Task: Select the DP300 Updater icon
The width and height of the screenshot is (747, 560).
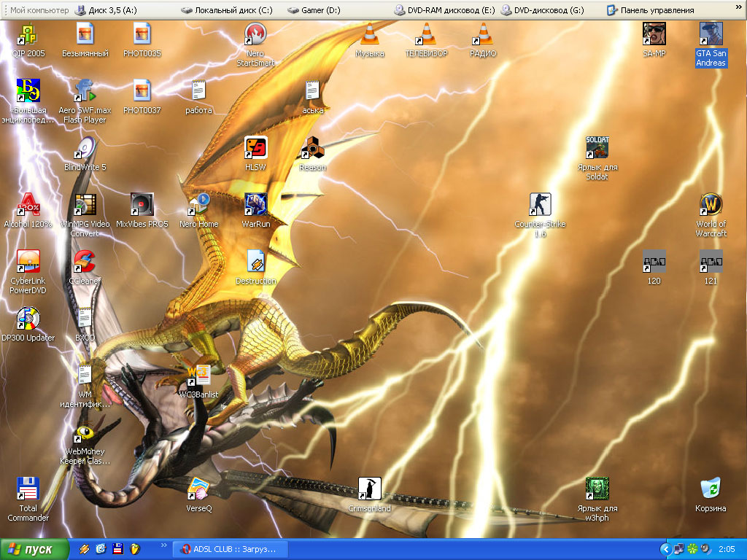Action: pos(28,324)
